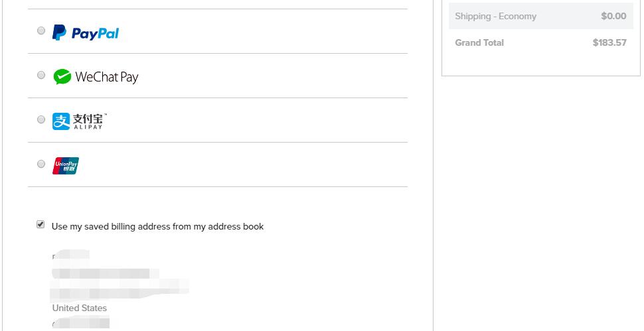Click the green WeChat chat-bubble icon

(x=62, y=77)
